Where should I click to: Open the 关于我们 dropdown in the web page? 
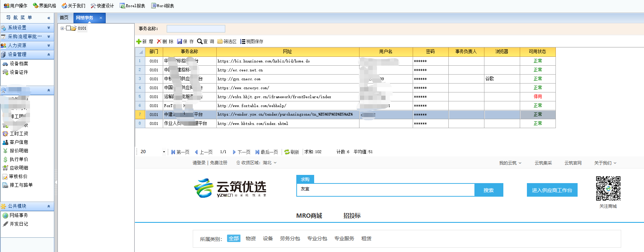click(605, 163)
